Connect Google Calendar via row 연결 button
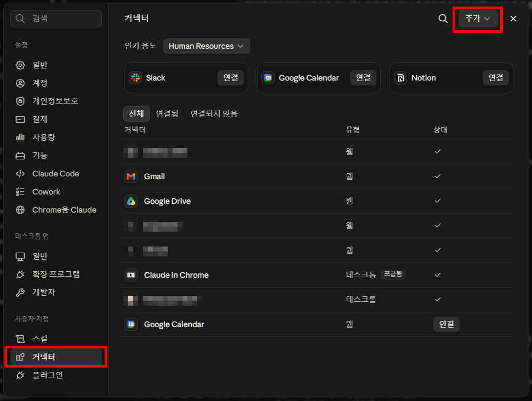 click(x=446, y=324)
